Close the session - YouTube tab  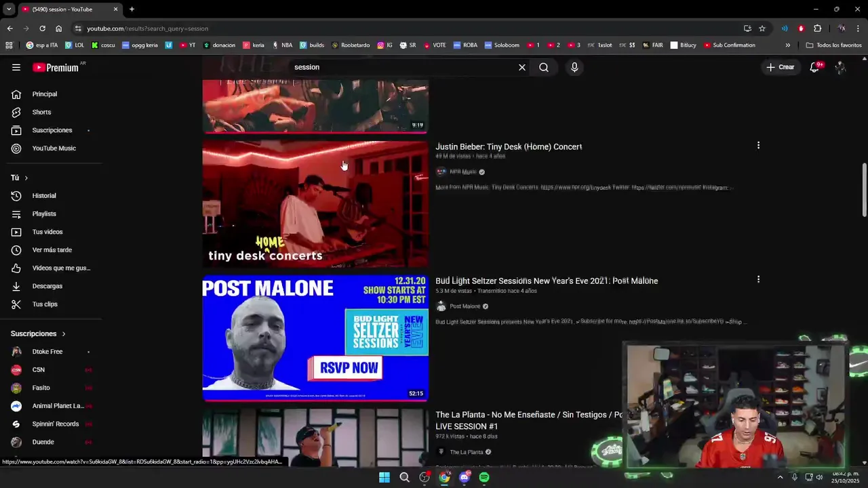pos(115,9)
